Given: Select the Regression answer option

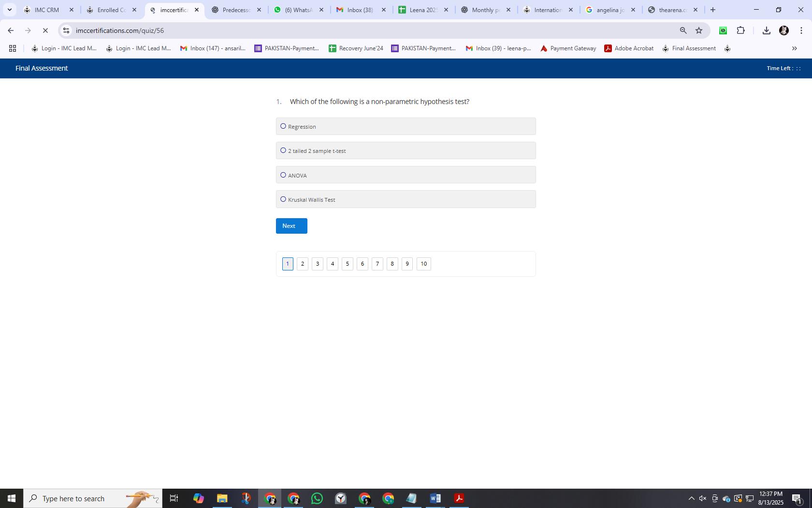Looking at the screenshot, I should click(406, 126).
